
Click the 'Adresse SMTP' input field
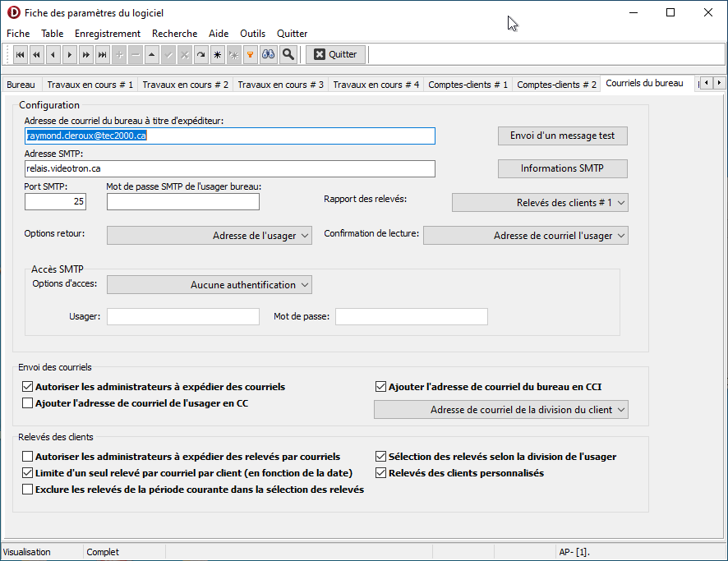[x=230, y=168]
